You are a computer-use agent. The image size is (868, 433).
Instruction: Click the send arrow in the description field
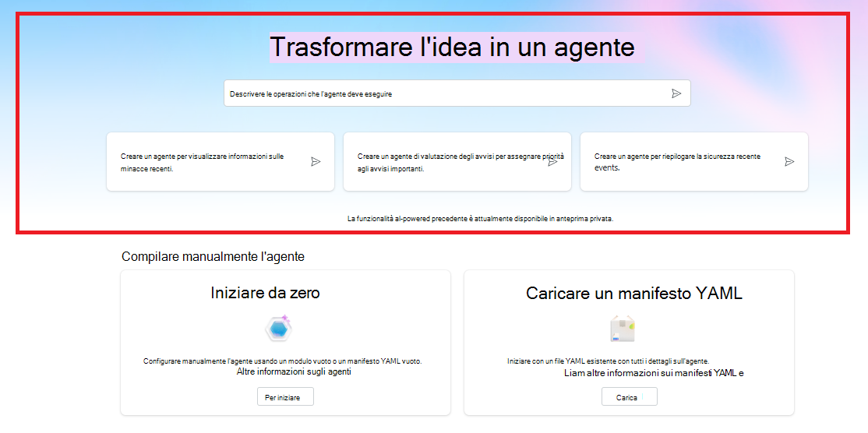pos(676,93)
